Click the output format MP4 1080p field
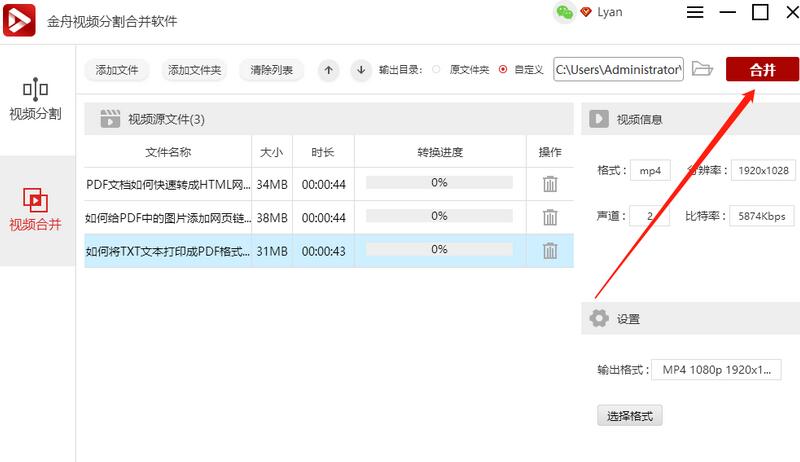The width and height of the screenshot is (800, 462). (x=714, y=370)
